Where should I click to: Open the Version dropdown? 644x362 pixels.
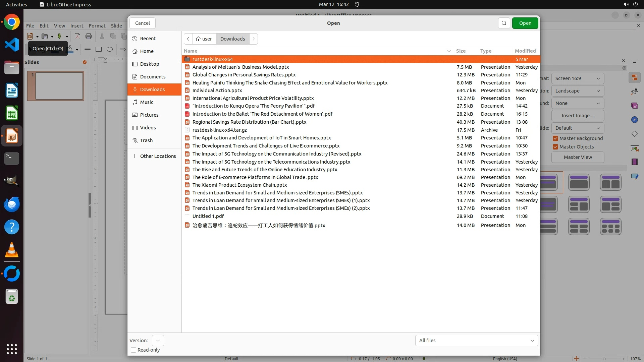pyautogui.click(x=158, y=341)
